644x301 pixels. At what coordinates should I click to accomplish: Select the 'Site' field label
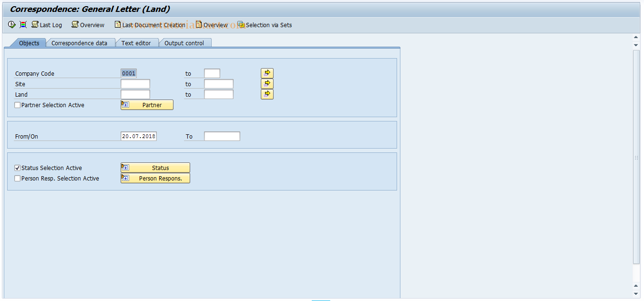(20, 84)
